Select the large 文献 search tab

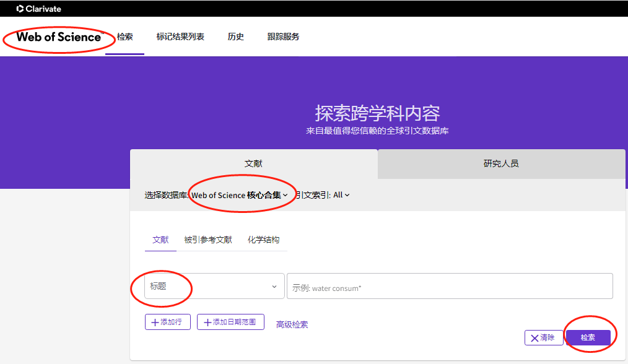point(253,164)
